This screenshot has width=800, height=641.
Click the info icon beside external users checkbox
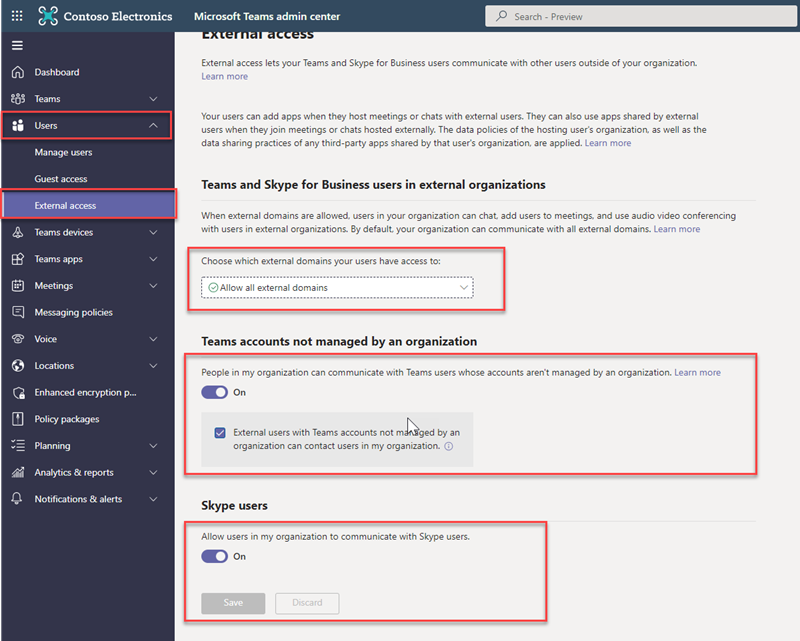(x=448, y=446)
